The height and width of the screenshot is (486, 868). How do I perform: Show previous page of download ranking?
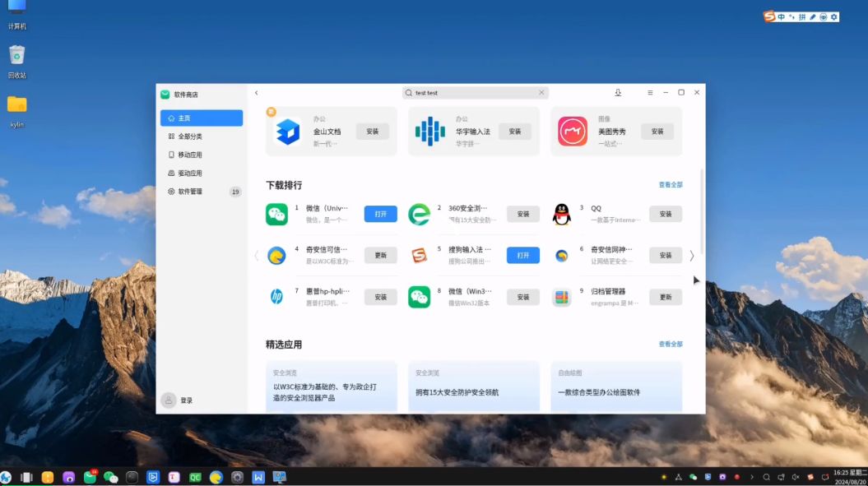pyautogui.click(x=256, y=256)
